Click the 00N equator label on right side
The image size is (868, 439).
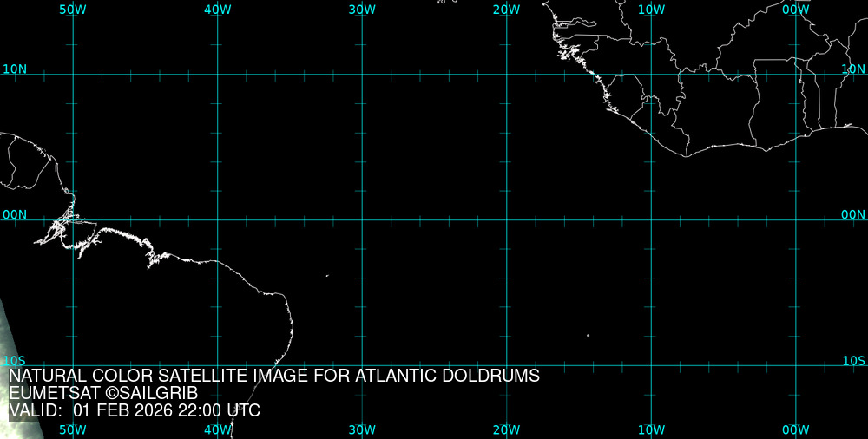853,214
